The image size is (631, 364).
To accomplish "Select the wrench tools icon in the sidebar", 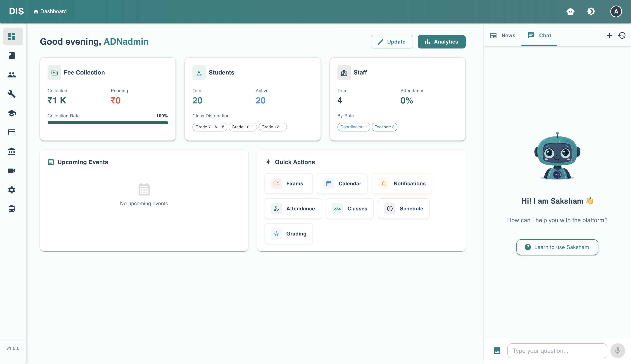I will [x=12, y=94].
